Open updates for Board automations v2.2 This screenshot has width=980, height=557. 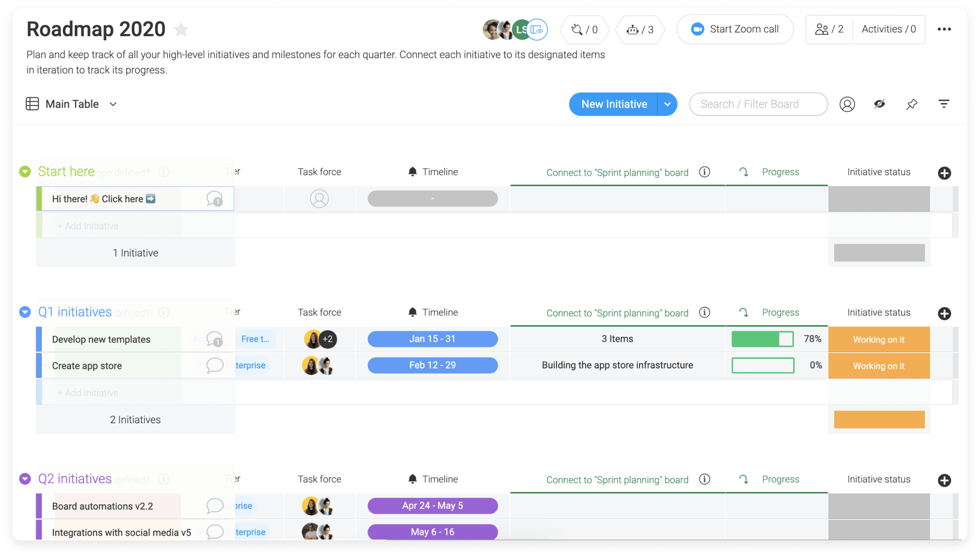point(214,506)
